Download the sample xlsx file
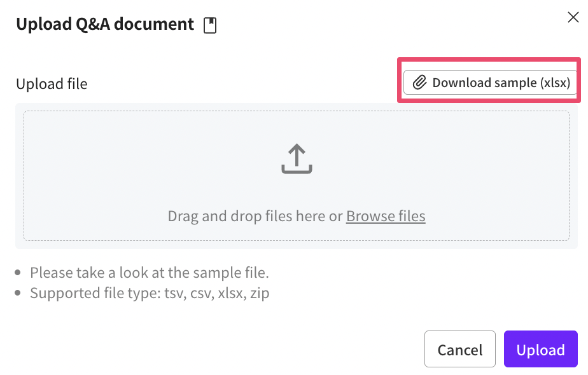This screenshot has width=588, height=375. click(x=490, y=83)
